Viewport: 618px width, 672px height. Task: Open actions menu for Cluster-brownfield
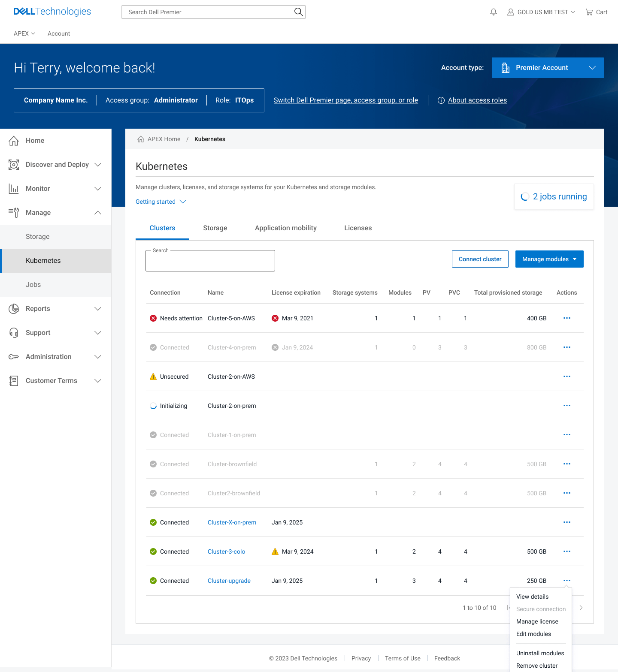(x=567, y=464)
